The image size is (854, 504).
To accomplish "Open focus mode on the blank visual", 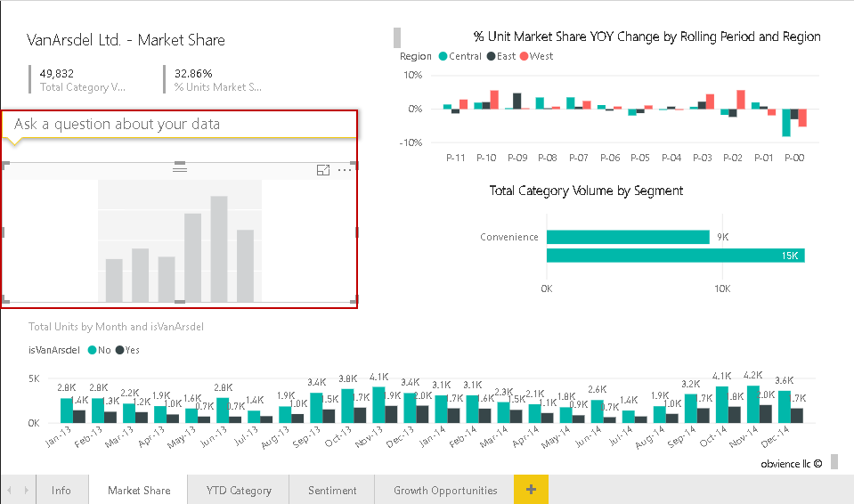I will tap(323, 170).
